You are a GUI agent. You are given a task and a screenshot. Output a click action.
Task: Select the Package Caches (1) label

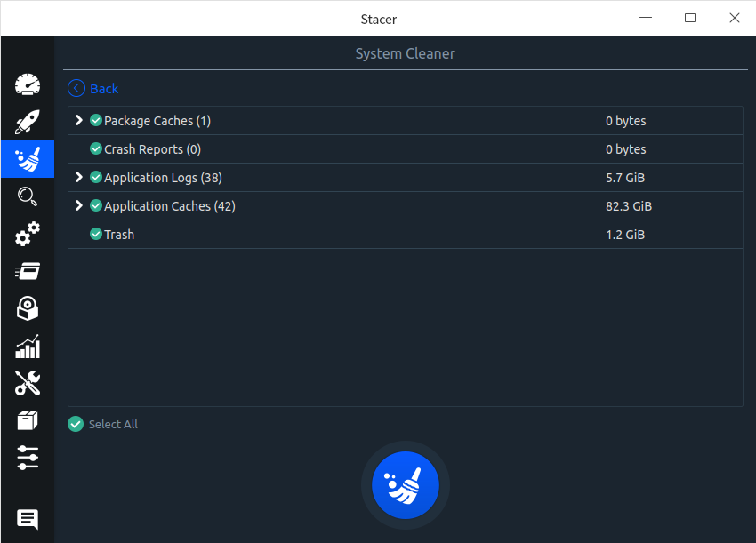pyautogui.click(x=157, y=121)
